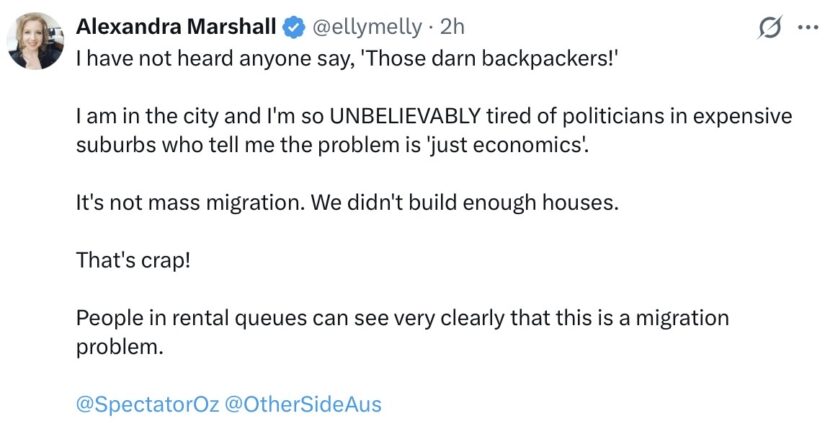Click the word 'problem.' ending the post
Screen dimensions: 825x429
tap(119, 347)
